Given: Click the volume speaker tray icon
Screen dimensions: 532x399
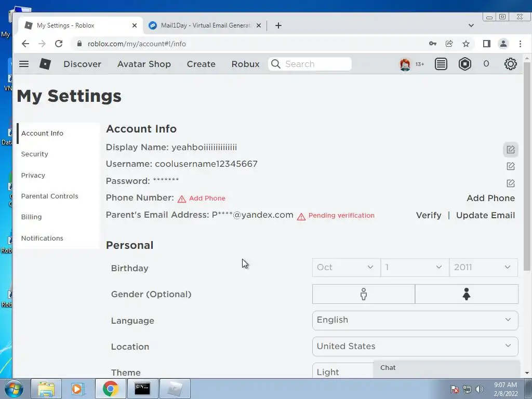Looking at the screenshot, I should 480,389.
